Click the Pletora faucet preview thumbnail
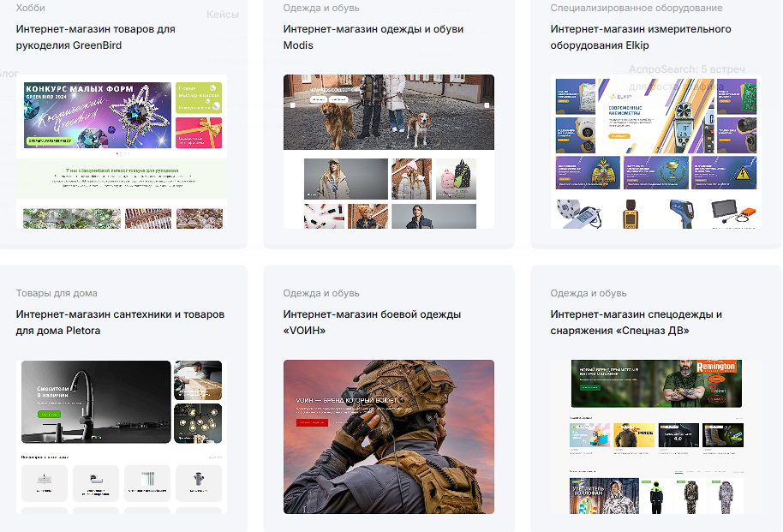The height and width of the screenshot is (532, 783). click(x=96, y=403)
